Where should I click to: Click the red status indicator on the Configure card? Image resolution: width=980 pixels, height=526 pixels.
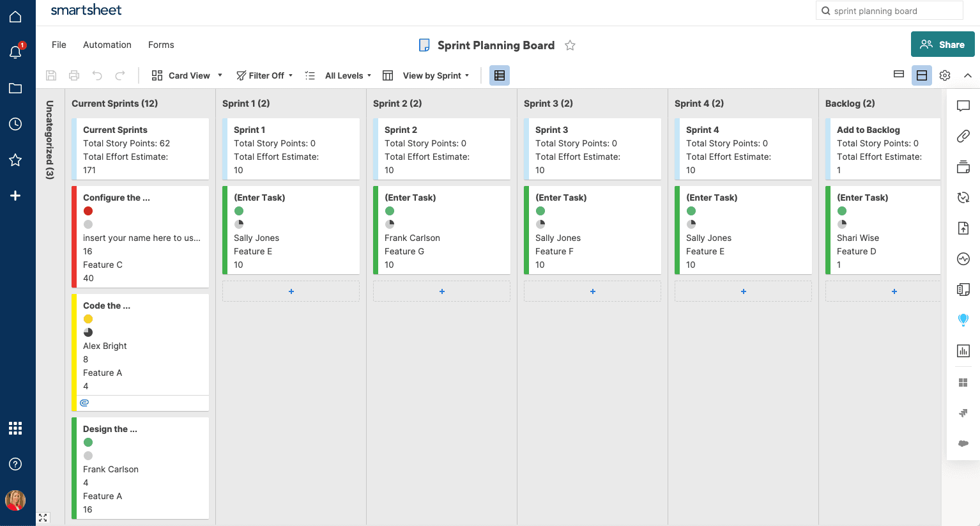(88, 210)
